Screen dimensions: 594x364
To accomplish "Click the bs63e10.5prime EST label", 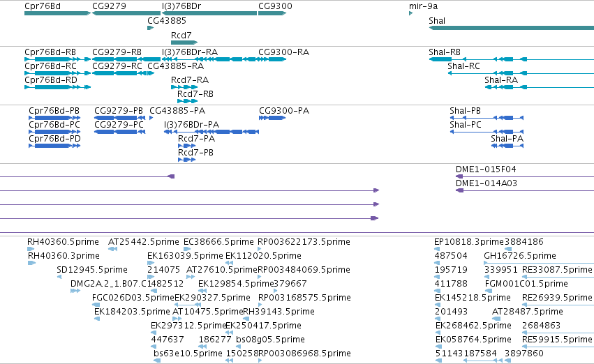I will click(188, 354).
